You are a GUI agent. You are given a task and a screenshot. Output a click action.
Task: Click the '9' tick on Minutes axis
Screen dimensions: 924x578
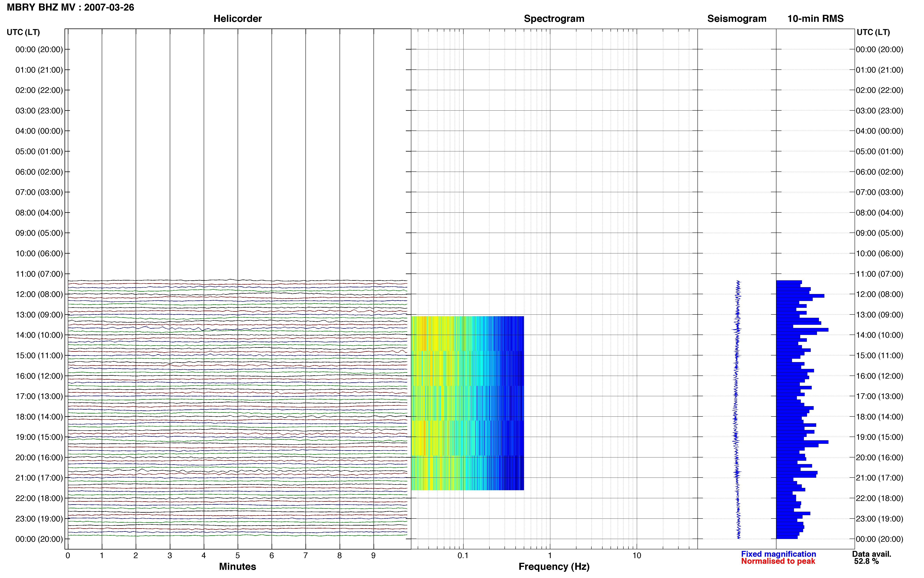tap(373, 555)
